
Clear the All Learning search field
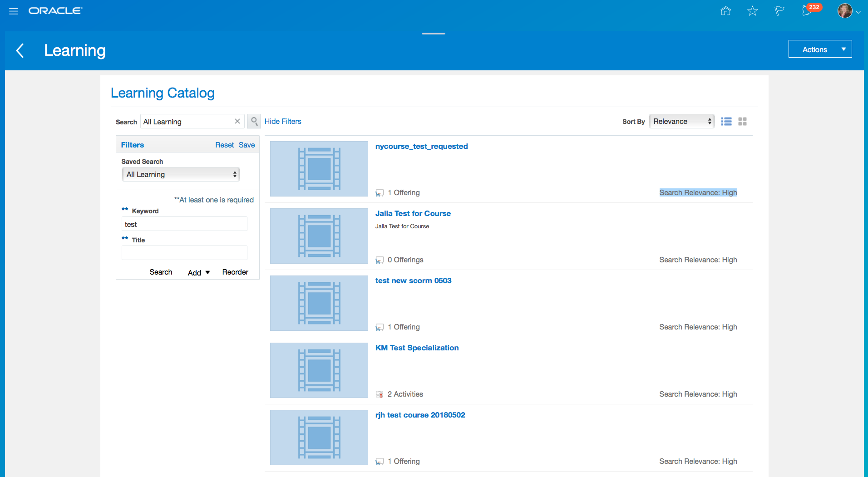pyautogui.click(x=237, y=121)
